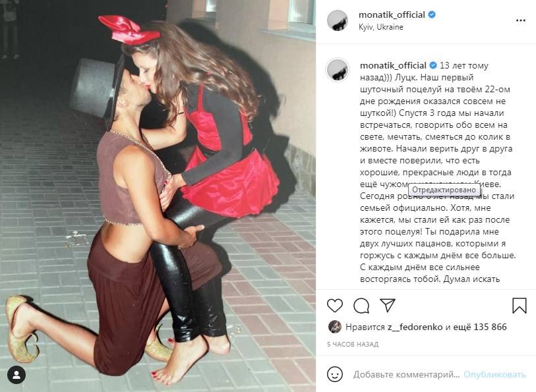Open monatik_official username in the caption
The image size is (536, 392).
point(393,65)
